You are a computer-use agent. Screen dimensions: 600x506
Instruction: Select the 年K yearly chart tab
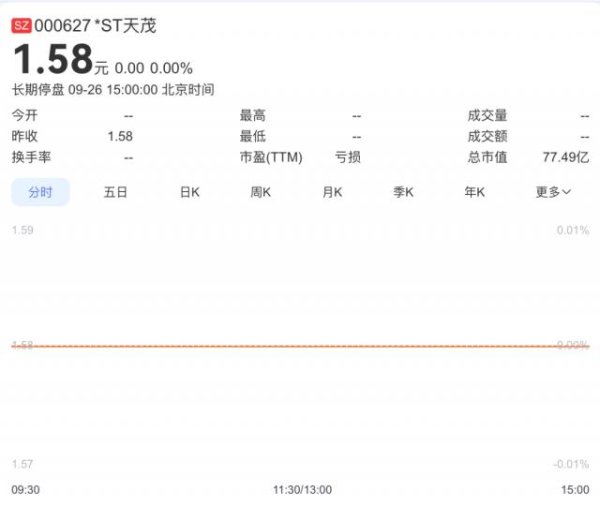pyautogui.click(x=474, y=192)
